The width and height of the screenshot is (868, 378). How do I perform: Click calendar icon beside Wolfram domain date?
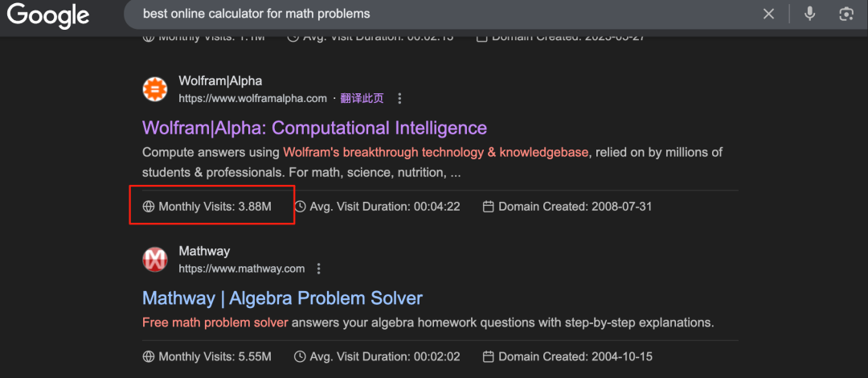488,207
